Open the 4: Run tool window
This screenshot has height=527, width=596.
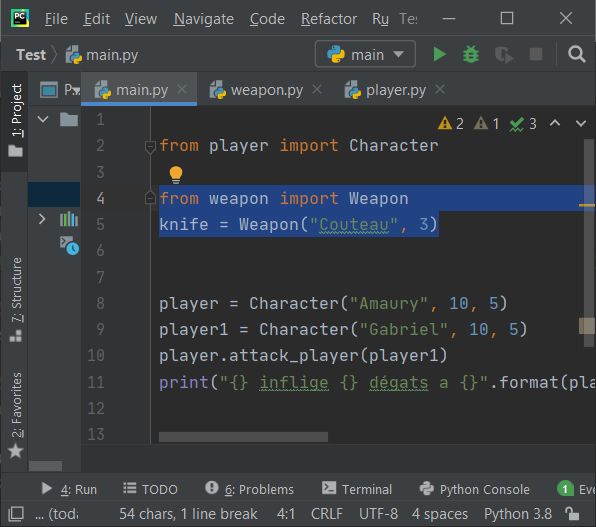[68, 489]
